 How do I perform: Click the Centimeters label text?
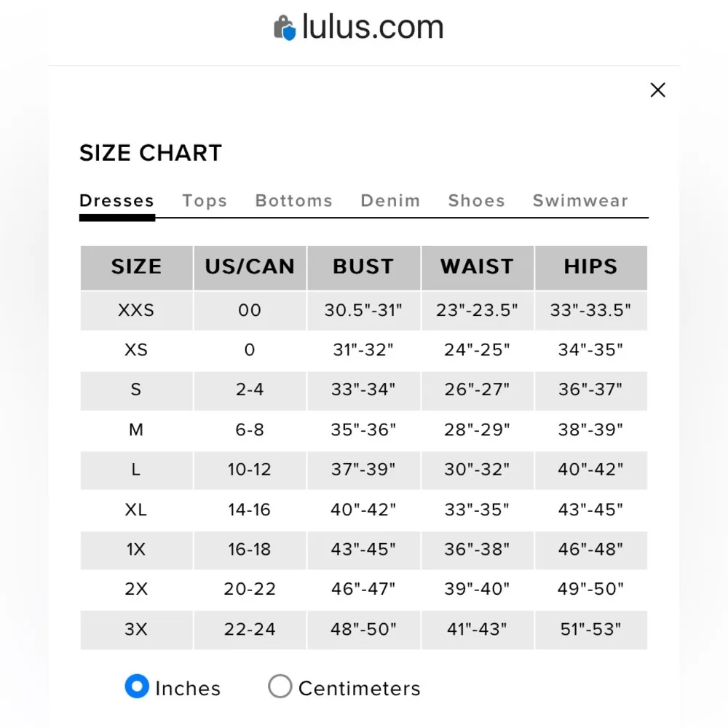[x=359, y=689]
